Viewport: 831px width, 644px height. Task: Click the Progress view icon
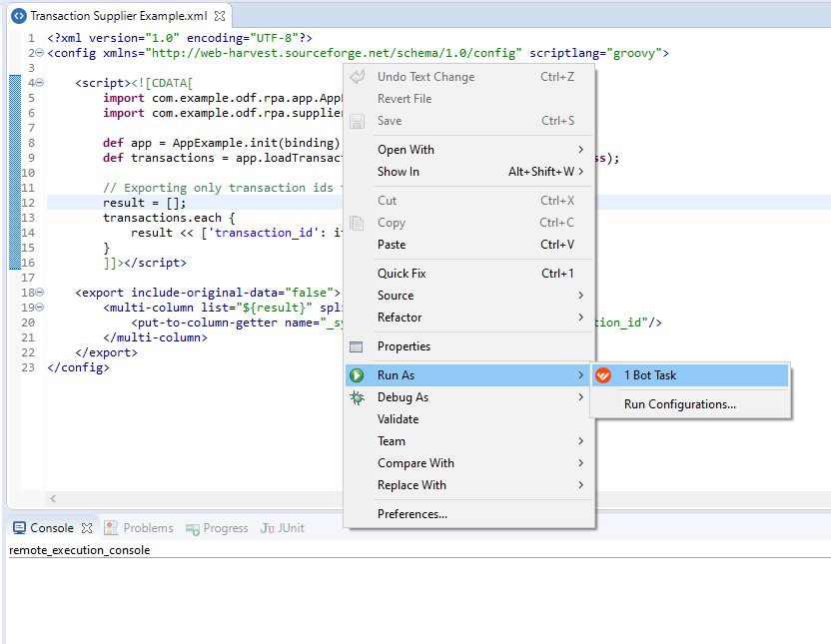click(x=193, y=528)
